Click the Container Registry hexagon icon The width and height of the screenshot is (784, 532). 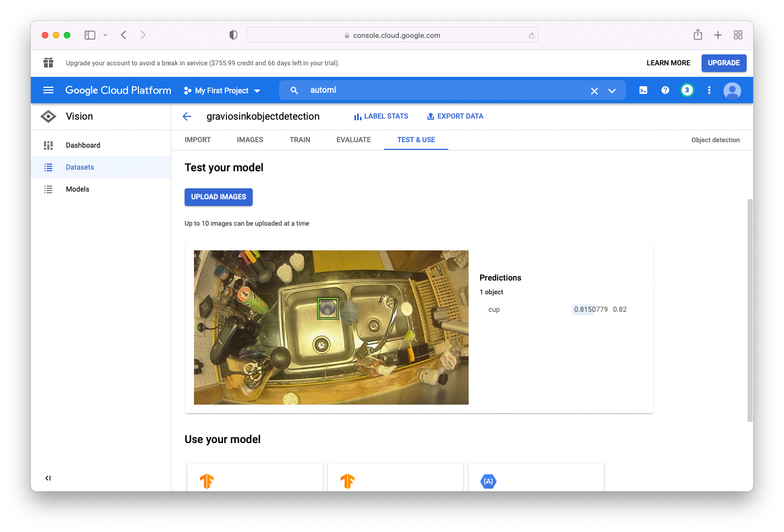488,481
